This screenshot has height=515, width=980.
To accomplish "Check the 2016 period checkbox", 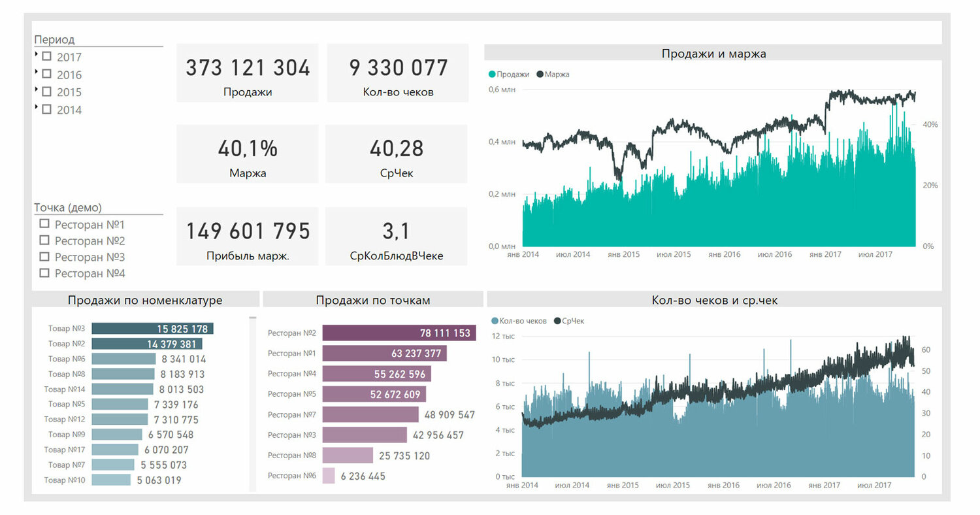I will [x=46, y=74].
